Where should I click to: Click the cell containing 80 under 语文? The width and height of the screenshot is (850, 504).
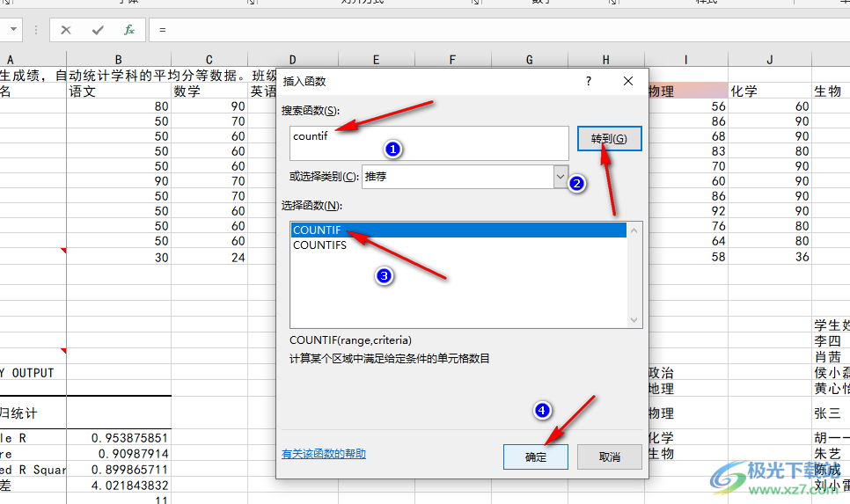coord(119,106)
